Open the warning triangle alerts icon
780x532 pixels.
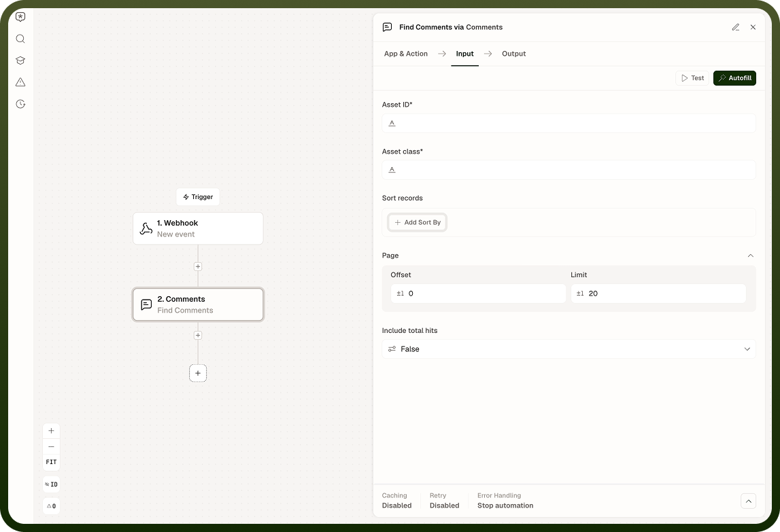[20, 82]
